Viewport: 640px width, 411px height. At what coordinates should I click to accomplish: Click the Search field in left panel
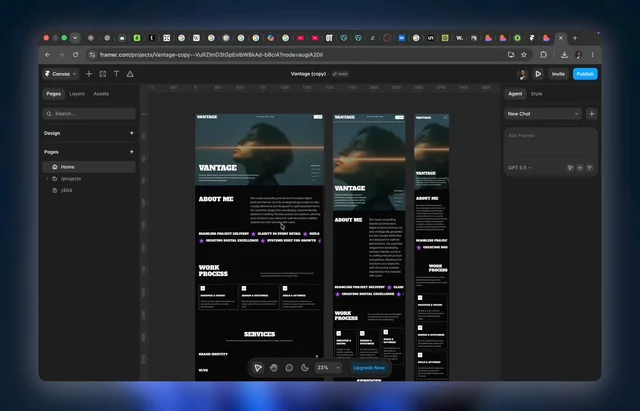tap(89, 113)
